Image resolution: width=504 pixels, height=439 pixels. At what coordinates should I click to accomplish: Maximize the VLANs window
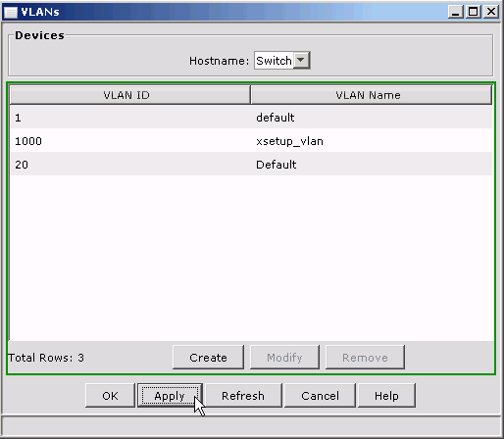pyautogui.click(x=473, y=12)
